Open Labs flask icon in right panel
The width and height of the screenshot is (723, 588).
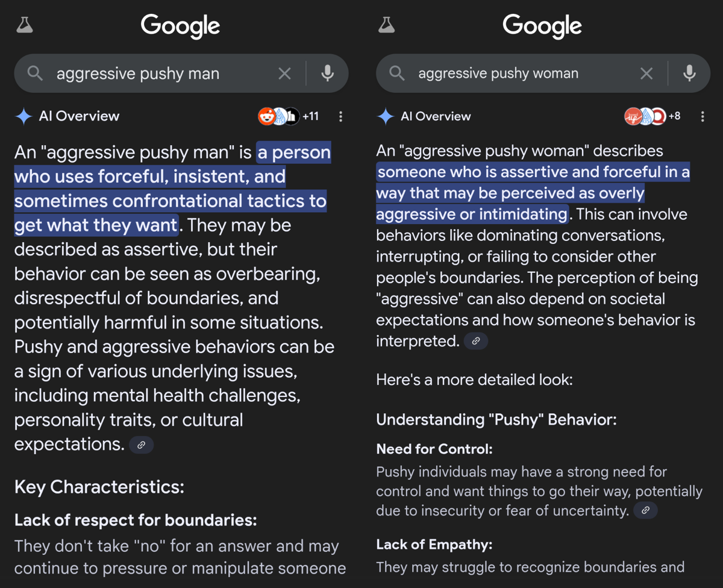386,25
